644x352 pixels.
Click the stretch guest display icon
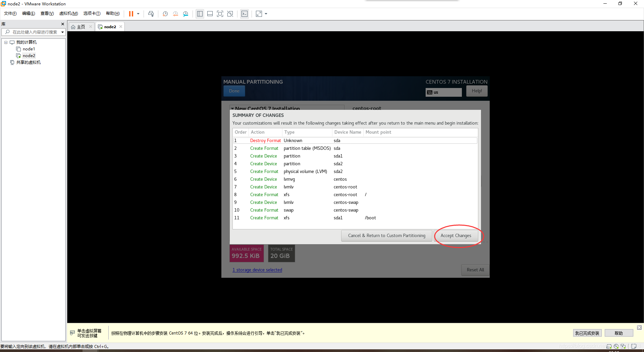point(259,14)
